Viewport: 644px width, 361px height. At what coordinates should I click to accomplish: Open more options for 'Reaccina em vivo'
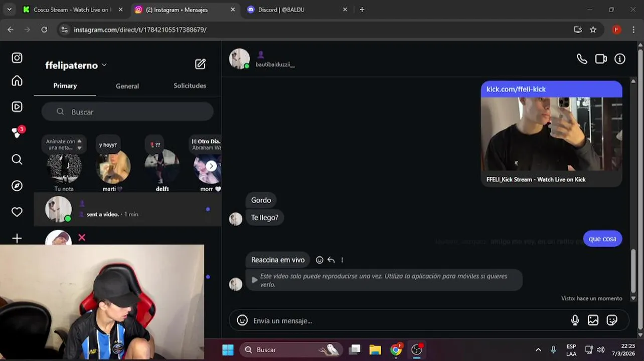click(x=342, y=260)
